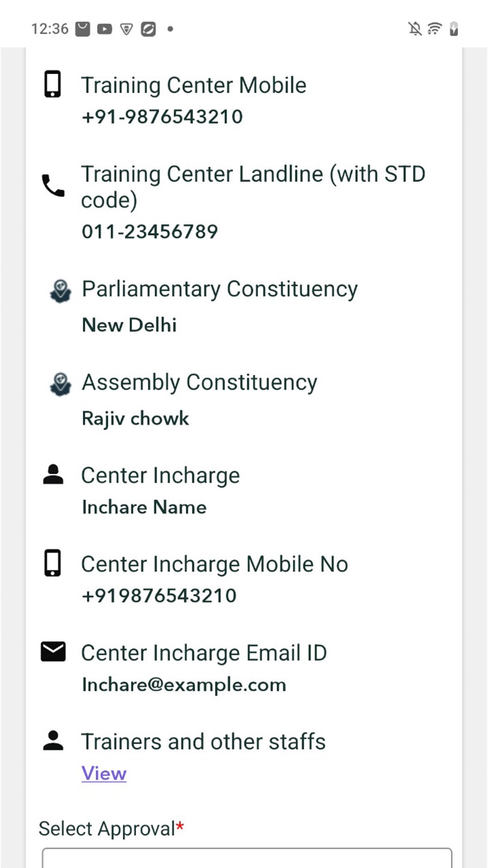The image size is (488, 868).
Task: Open the View link for trainers
Action: click(104, 773)
